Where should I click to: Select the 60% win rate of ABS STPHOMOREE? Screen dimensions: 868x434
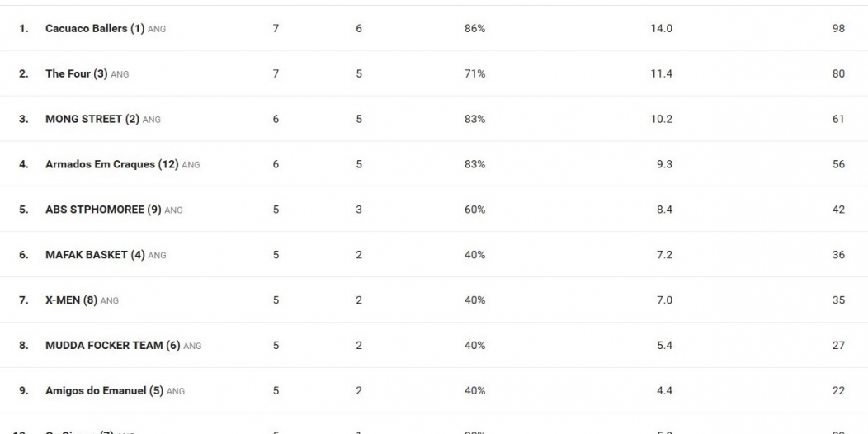474,210
